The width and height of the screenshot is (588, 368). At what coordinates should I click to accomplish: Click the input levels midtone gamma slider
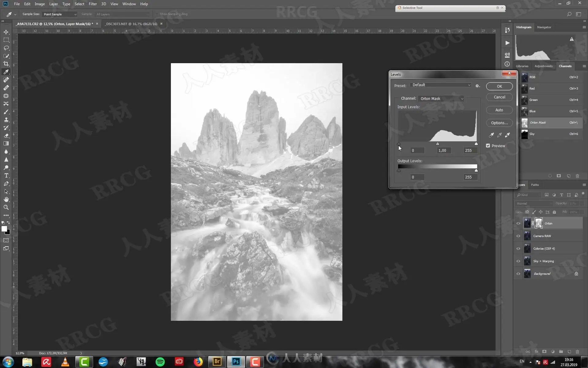point(437,144)
